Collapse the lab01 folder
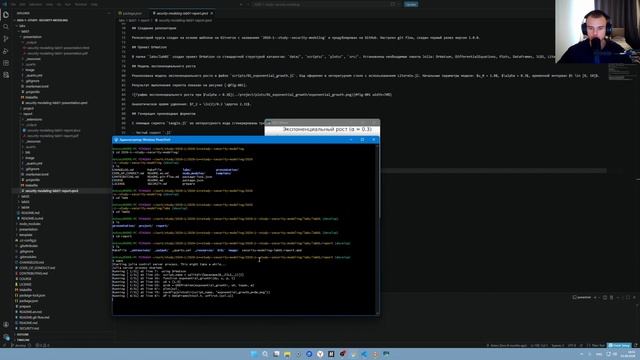This screenshot has width=640, height=360. click(x=24, y=31)
